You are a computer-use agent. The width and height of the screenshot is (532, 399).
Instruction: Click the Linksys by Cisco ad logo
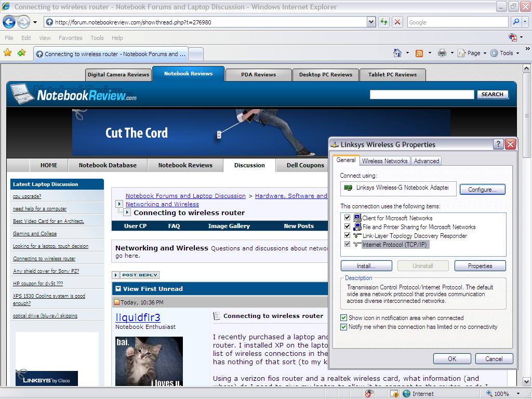pyautogui.click(x=46, y=379)
